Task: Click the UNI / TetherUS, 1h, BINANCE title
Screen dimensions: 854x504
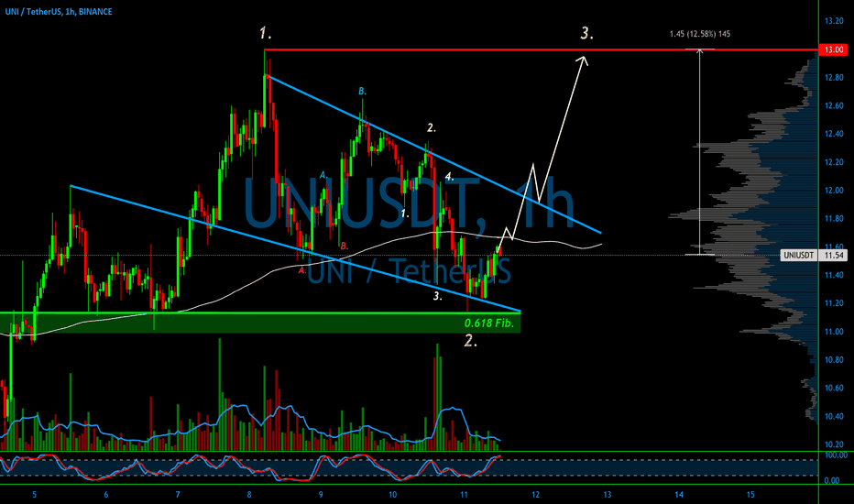Action: (59, 11)
